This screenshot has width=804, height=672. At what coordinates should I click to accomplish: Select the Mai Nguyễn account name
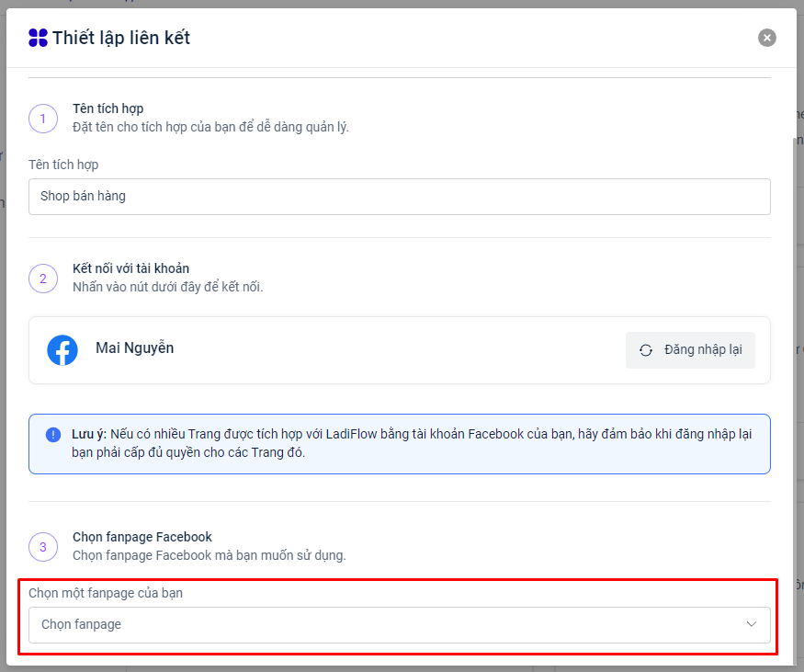tap(134, 348)
